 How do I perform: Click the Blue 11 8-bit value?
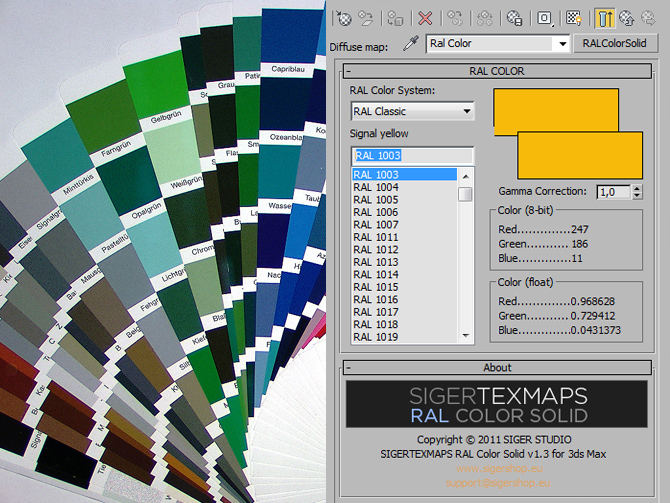(577, 258)
